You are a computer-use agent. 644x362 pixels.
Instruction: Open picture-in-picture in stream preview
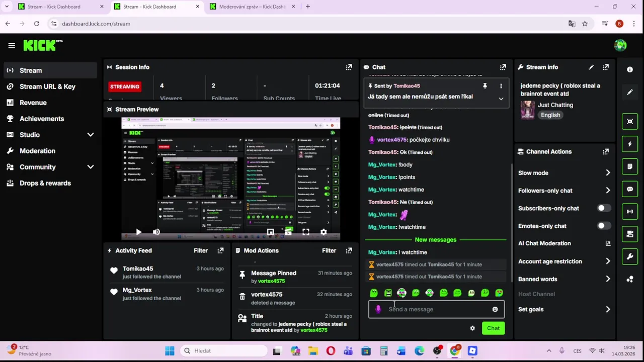(270, 232)
